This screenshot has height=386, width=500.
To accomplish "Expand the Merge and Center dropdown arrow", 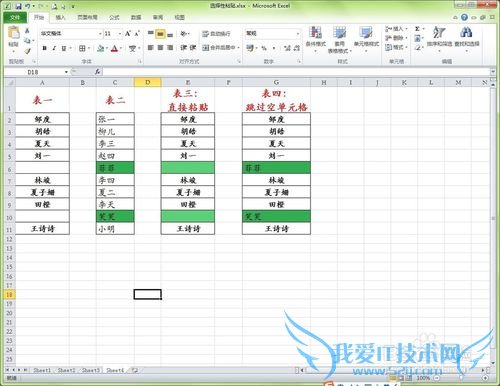I will [239, 48].
